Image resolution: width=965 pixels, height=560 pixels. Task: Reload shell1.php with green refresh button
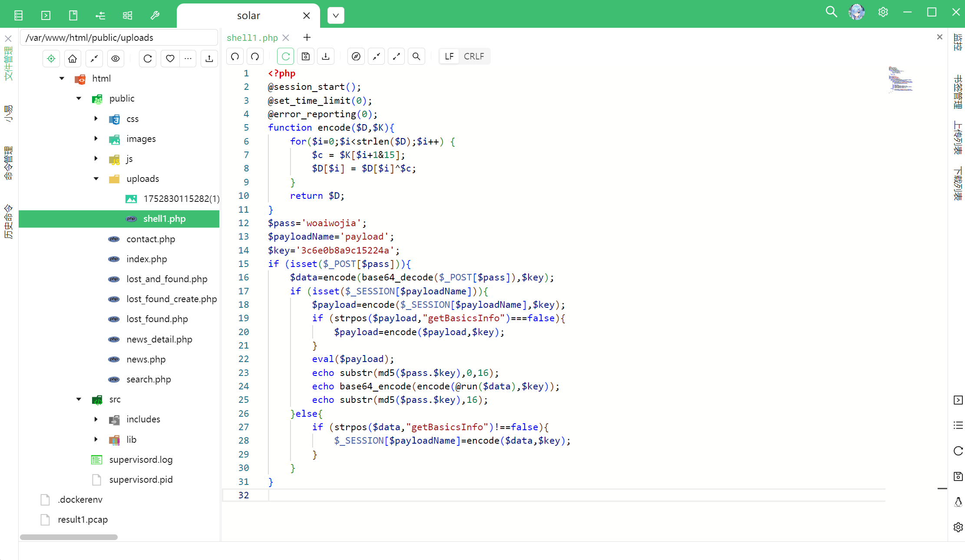click(x=285, y=56)
